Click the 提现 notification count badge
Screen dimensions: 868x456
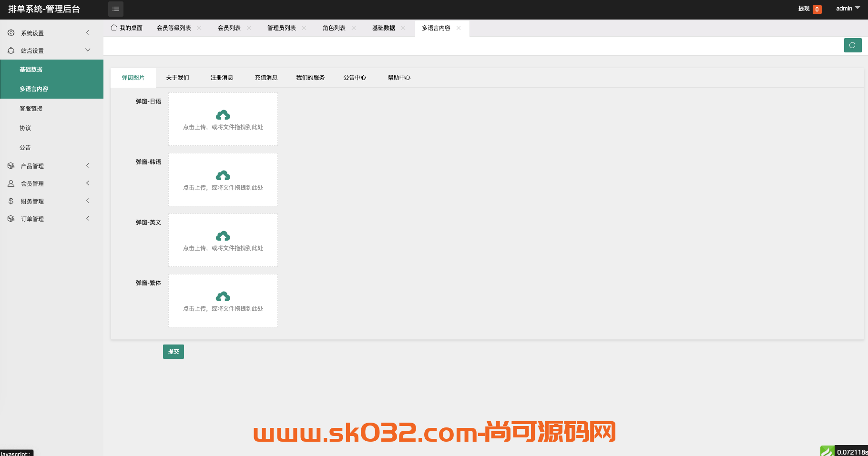[x=817, y=9]
